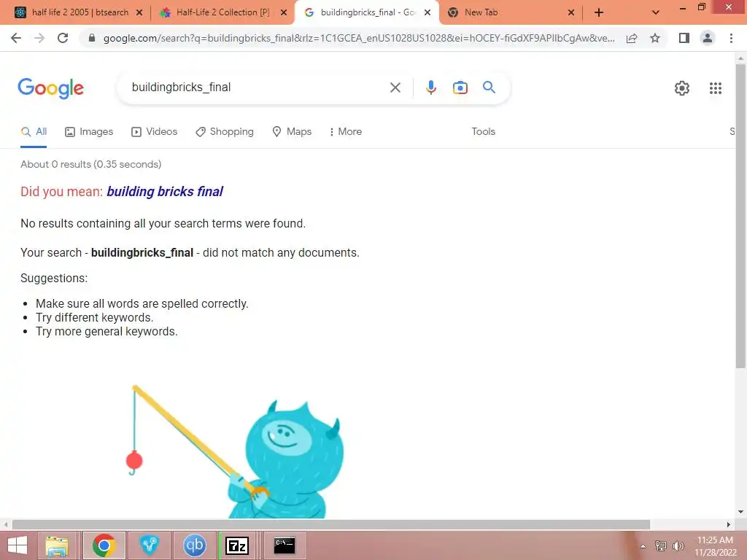747x560 pixels.
Task: Follow 'building bricks final' suggestion link
Action: 165,192
